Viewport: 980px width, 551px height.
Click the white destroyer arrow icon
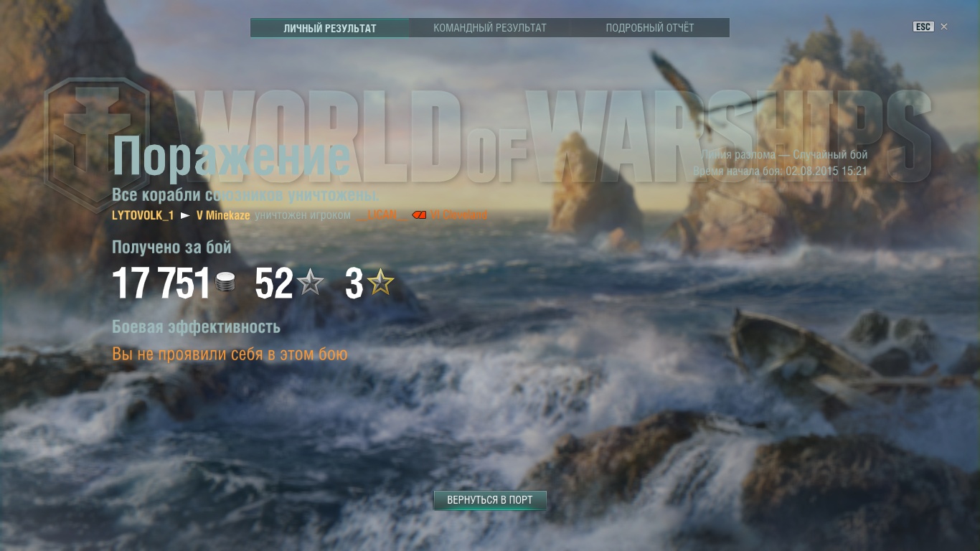tap(185, 215)
